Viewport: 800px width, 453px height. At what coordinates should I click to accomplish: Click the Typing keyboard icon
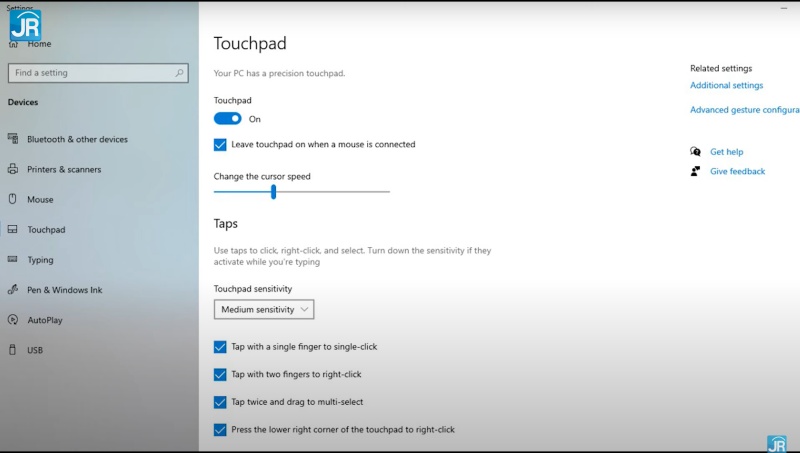tap(13, 259)
